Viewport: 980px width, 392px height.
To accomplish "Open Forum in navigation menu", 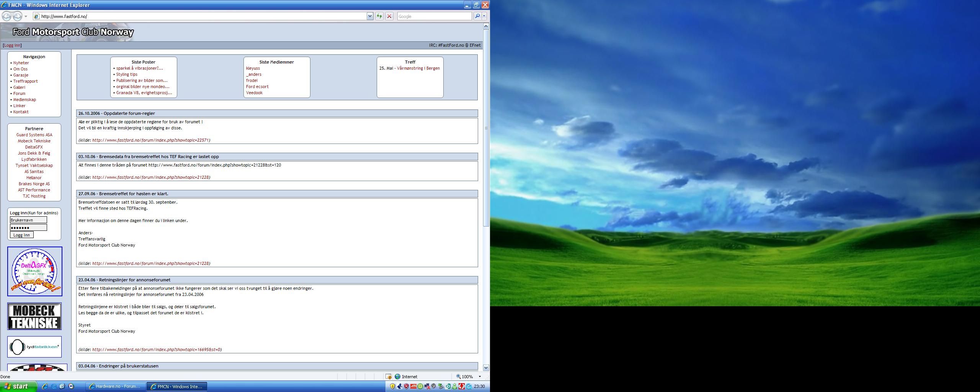I will click(x=19, y=93).
